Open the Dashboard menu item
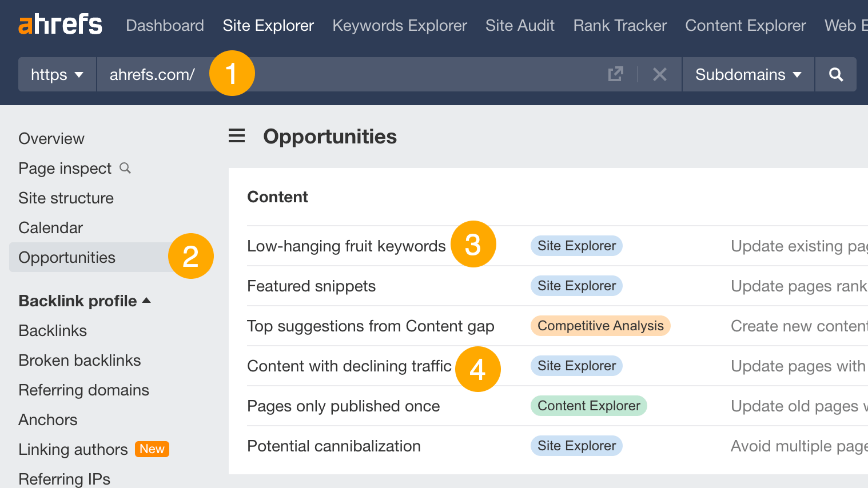The height and width of the screenshot is (488, 868). point(165,25)
